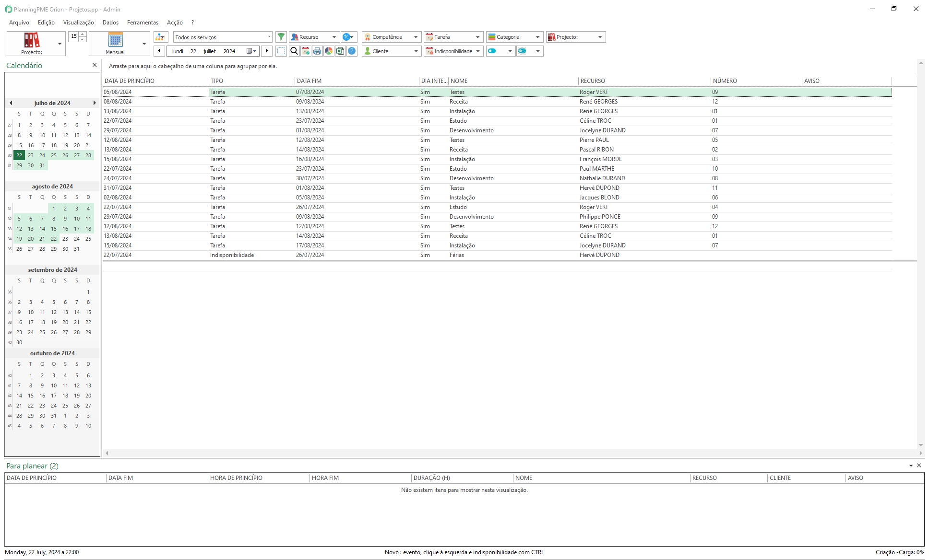Open the blue help question-mark icon
Viewport: 929px width, 560px height.
click(x=352, y=51)
